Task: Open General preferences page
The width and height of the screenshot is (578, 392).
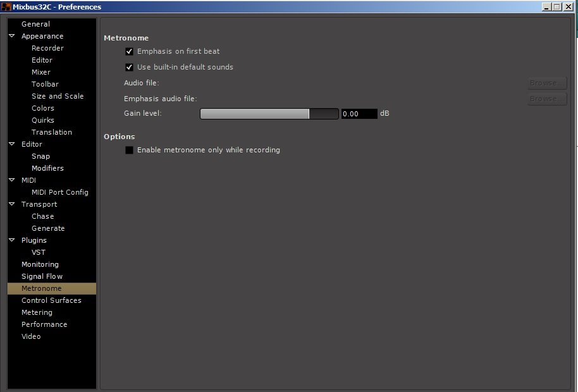Action: coord(36,24)
